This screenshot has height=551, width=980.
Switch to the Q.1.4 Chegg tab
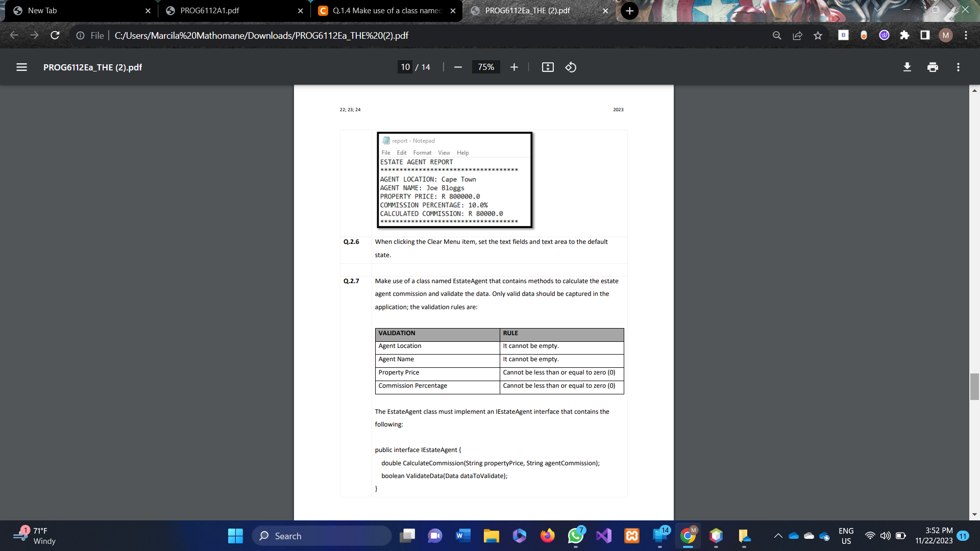[386, 11]
